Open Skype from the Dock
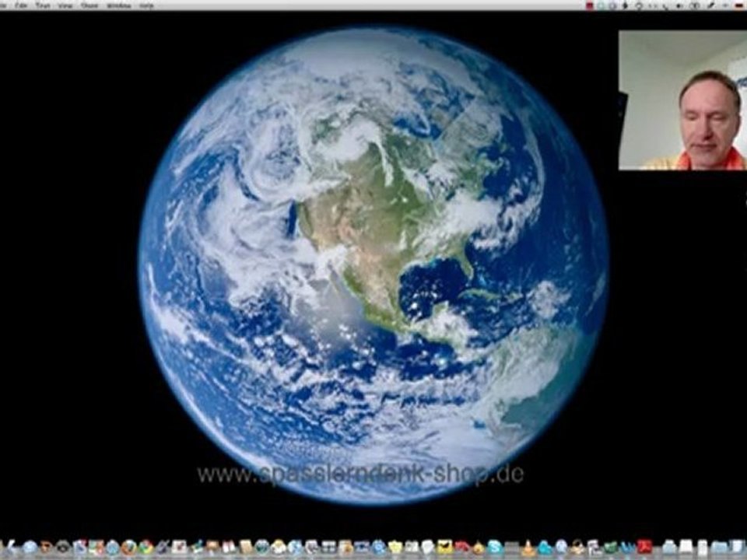The image size is (747, 560). pos(495,548)
